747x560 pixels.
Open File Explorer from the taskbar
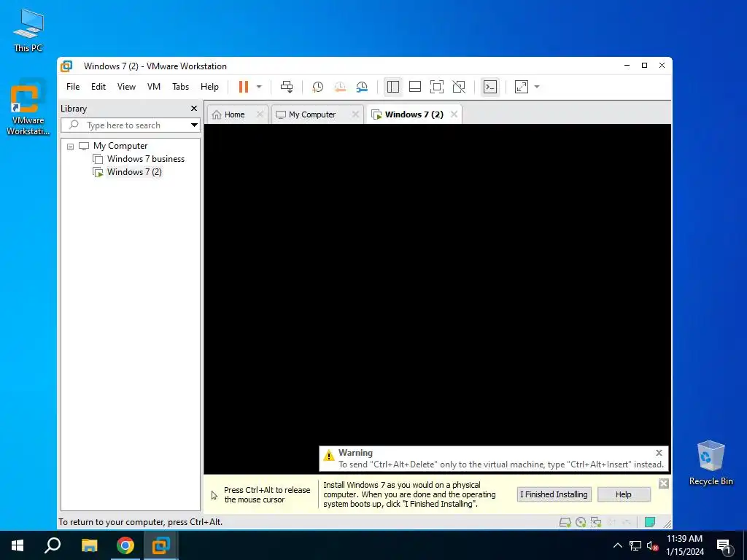tap(89, 545)
